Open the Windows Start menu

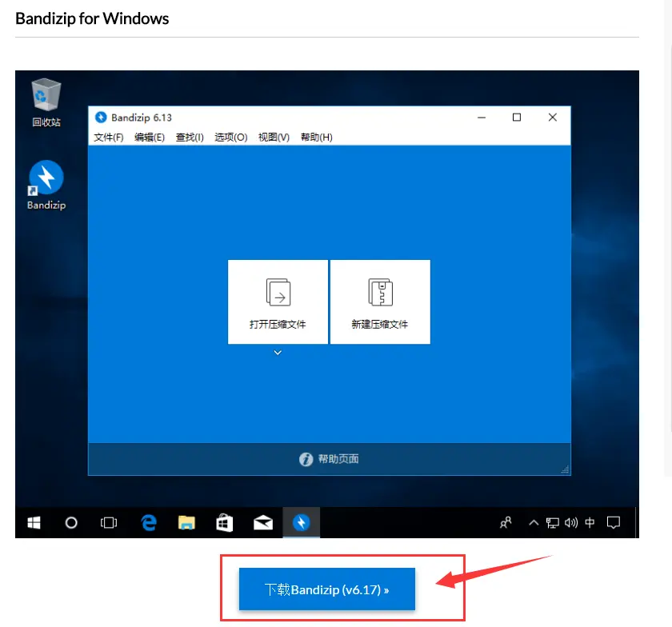[34, 523]
